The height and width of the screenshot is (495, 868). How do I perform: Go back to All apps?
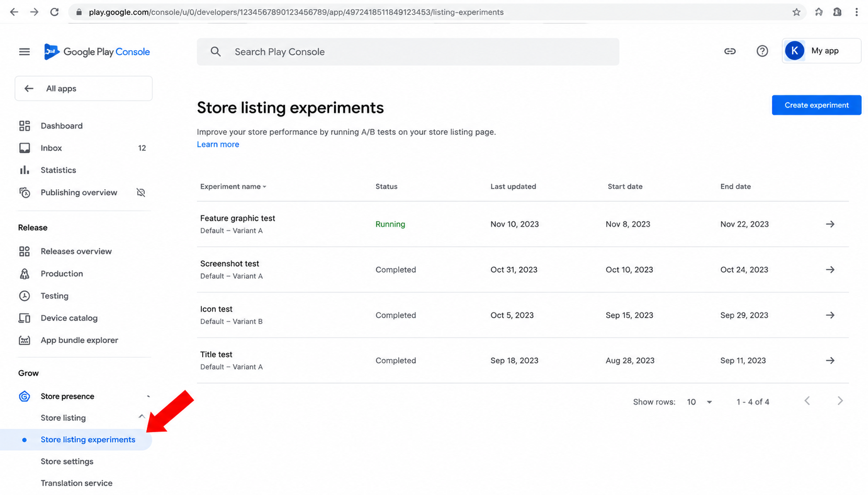pyautogui.click(x=84, y=88)
